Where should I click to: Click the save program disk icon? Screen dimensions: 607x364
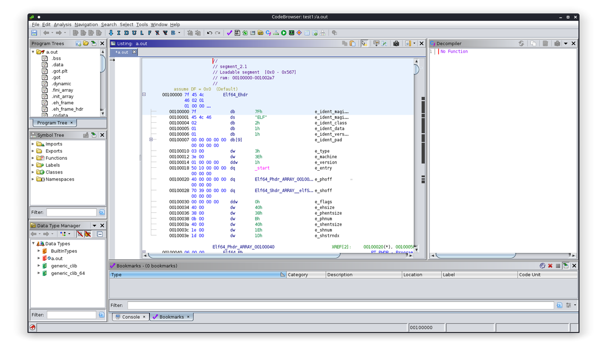click(33, 33)
